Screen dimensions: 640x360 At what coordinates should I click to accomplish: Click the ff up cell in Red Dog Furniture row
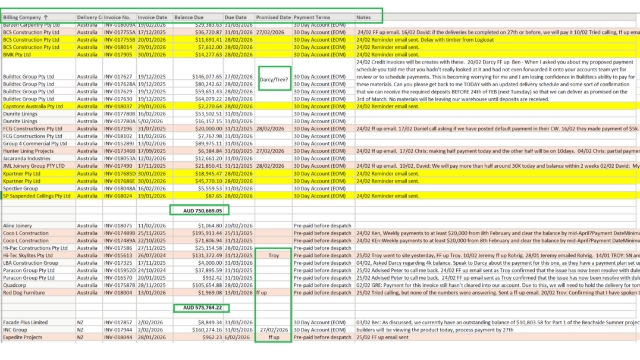(x=273, y=293)
